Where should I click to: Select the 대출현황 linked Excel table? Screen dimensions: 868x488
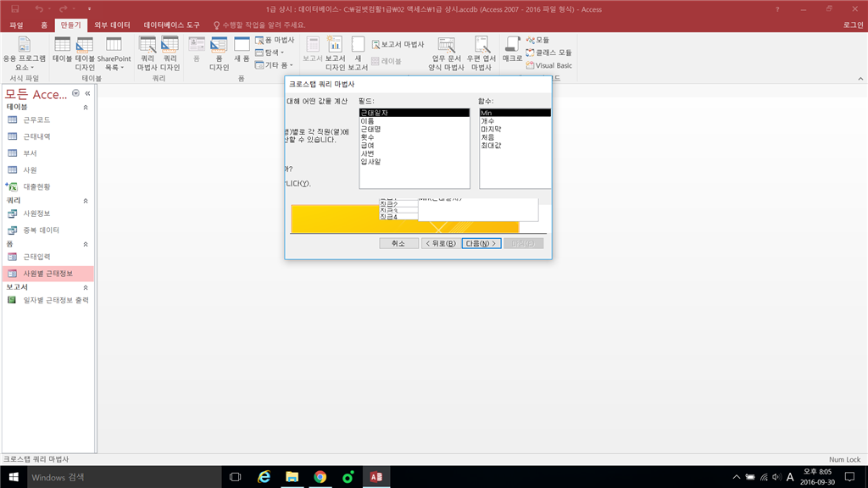pos(48,187)
